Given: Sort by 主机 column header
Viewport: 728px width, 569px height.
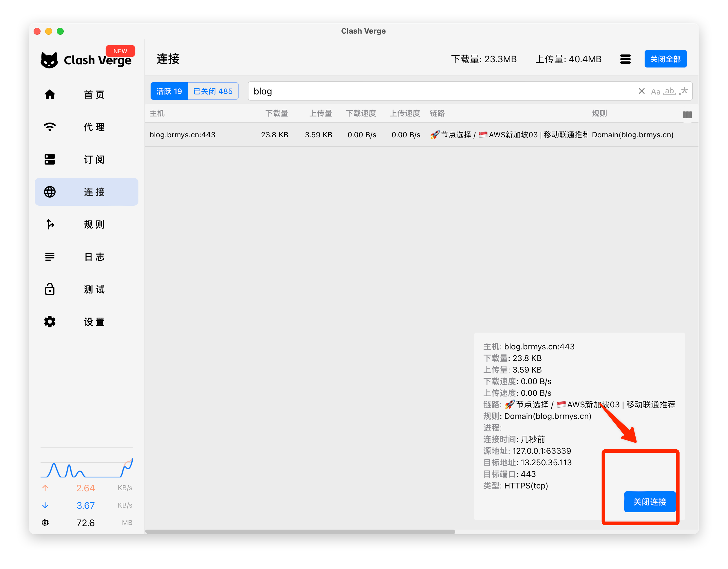Looking at the screenshot, I should tap(157, 113).
